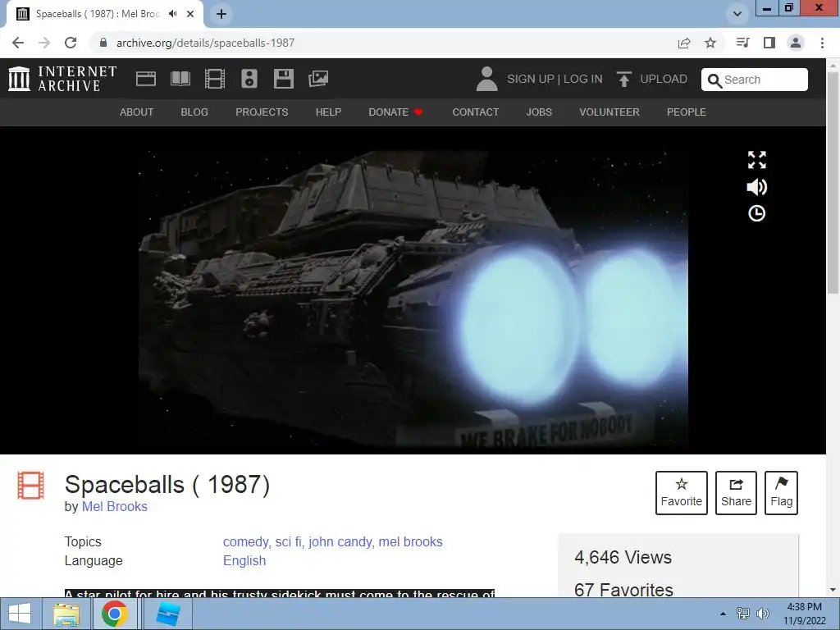
Task: Toggle Chrome side panel
Action: [x=769, y=43]
